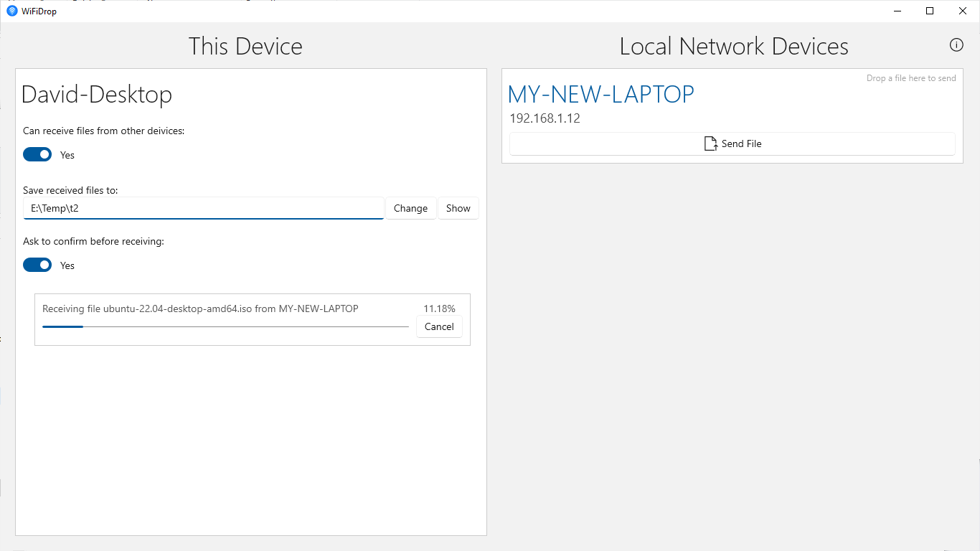Show the received files folder
This screenshot has height=551, width=980.
coord(458,208)
